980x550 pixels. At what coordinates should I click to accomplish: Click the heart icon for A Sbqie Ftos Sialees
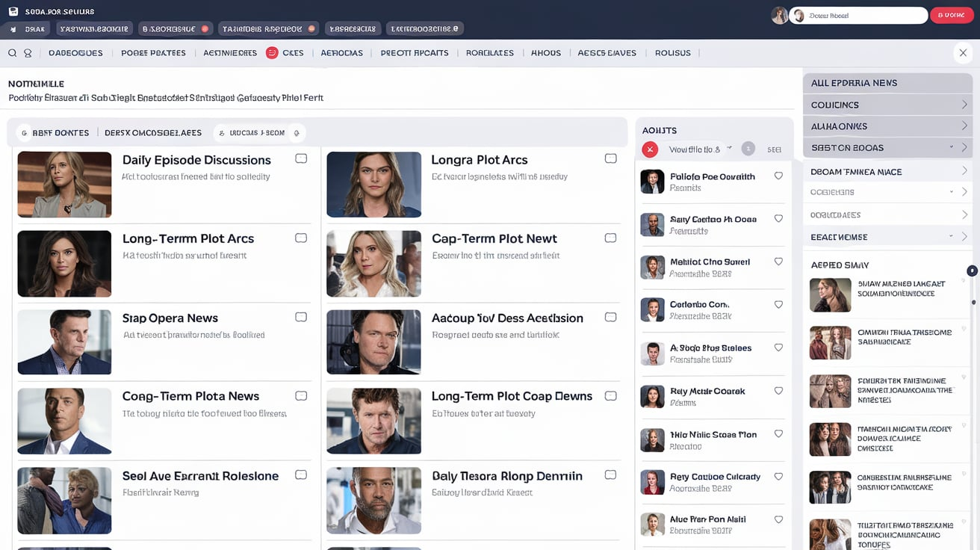pos(778,347)
